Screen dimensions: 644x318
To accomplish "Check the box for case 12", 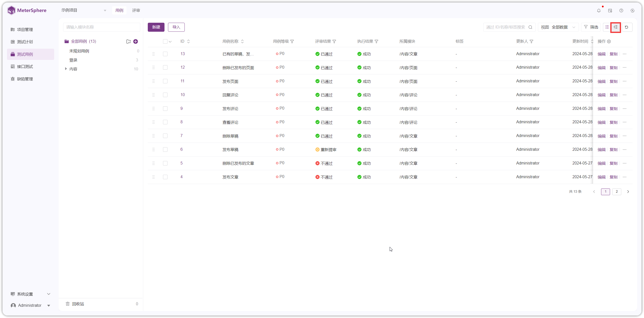I will tap(165, 67).
